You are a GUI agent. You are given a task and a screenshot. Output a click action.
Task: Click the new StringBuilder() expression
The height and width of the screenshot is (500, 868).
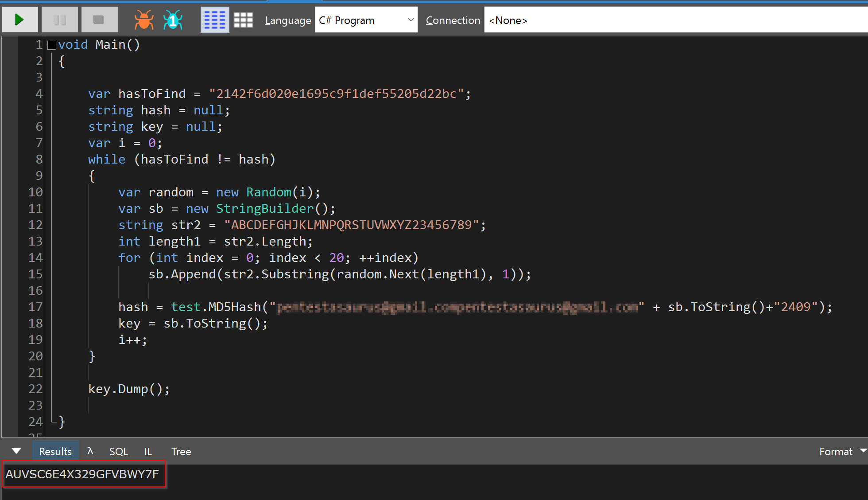[257, 209]
